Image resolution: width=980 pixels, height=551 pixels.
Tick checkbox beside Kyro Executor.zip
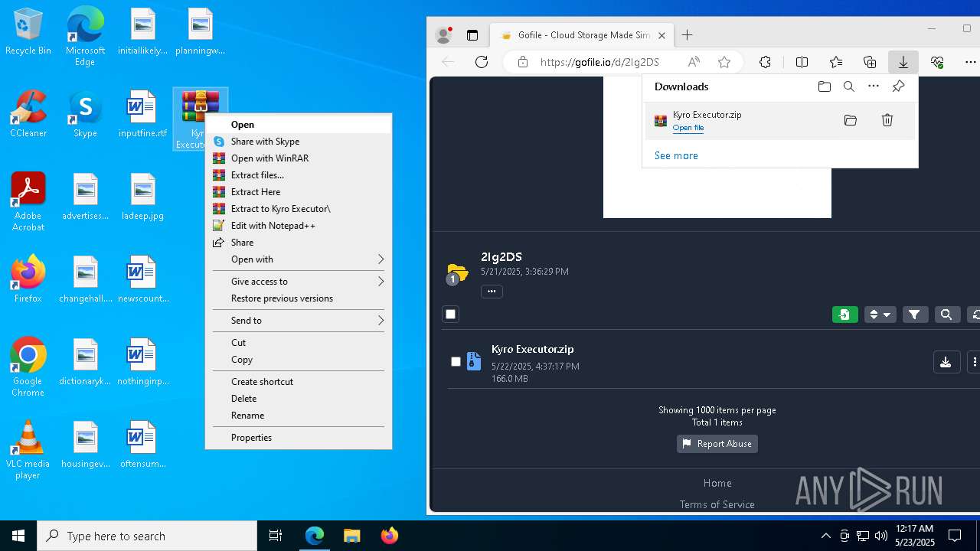(x=456, y=362)
